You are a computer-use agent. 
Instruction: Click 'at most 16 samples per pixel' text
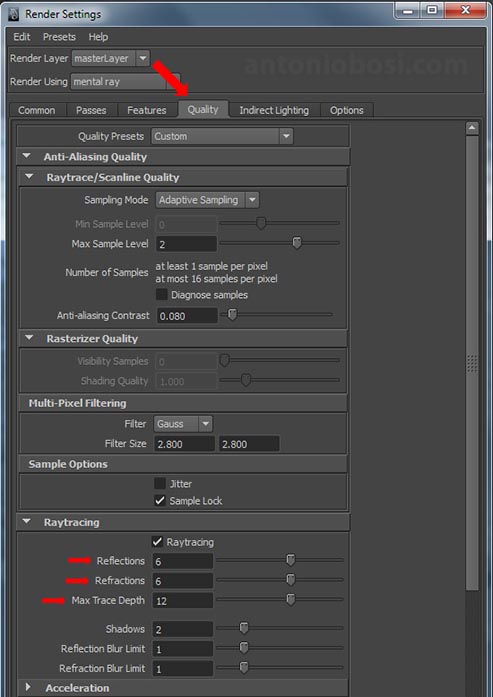(216, 279)
